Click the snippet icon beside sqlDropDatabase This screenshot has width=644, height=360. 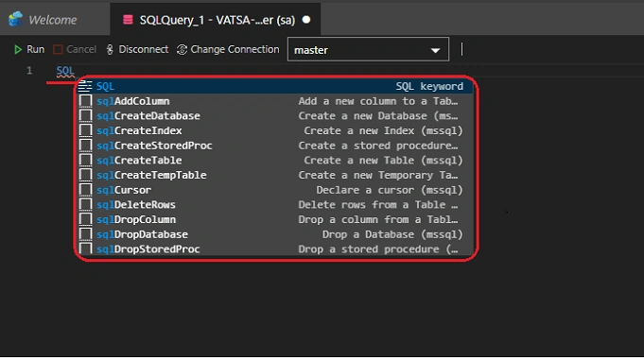(x=85, y=234)
